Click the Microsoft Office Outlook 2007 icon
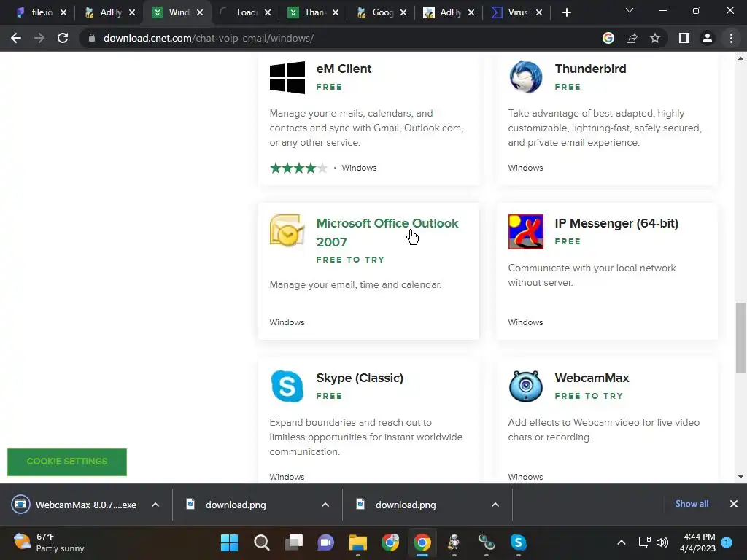 287,230
